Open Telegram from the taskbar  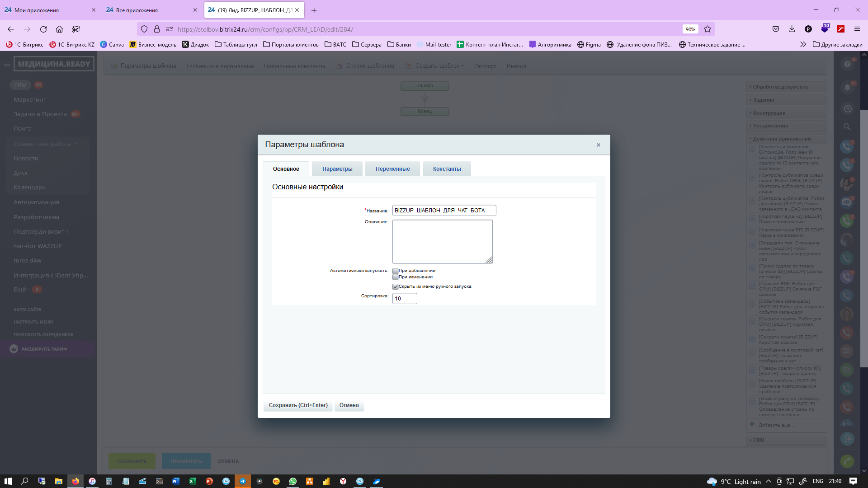click(243, 481)
